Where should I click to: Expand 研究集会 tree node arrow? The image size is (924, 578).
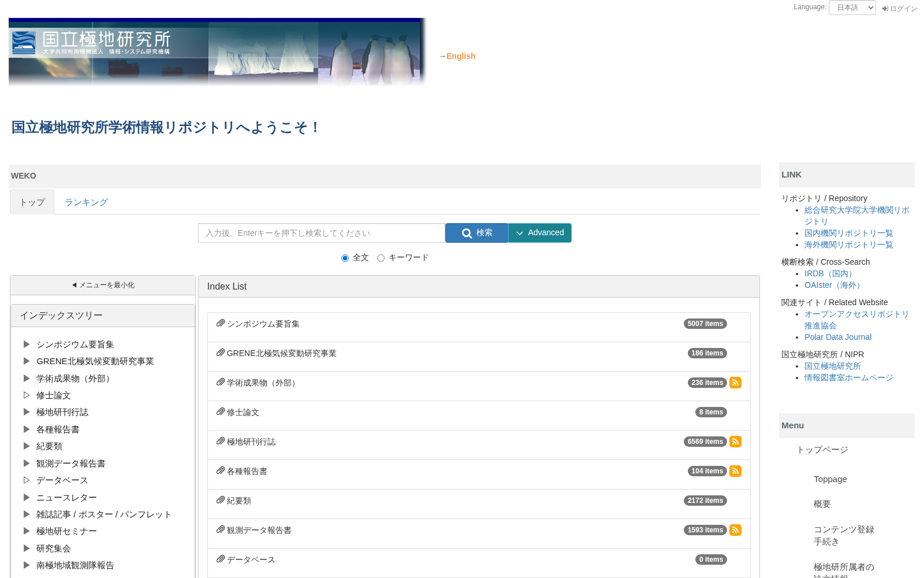click(x=27, y=549)
